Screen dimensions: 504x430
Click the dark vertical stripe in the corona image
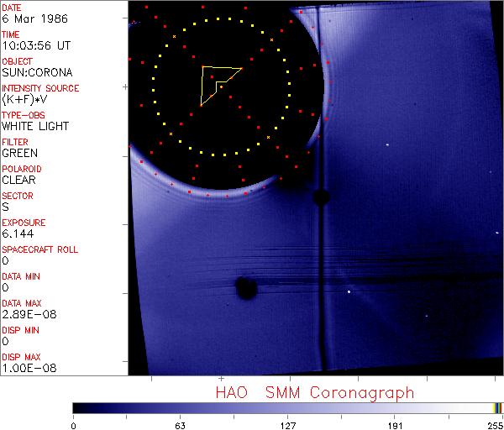click(x=321, y=277)
